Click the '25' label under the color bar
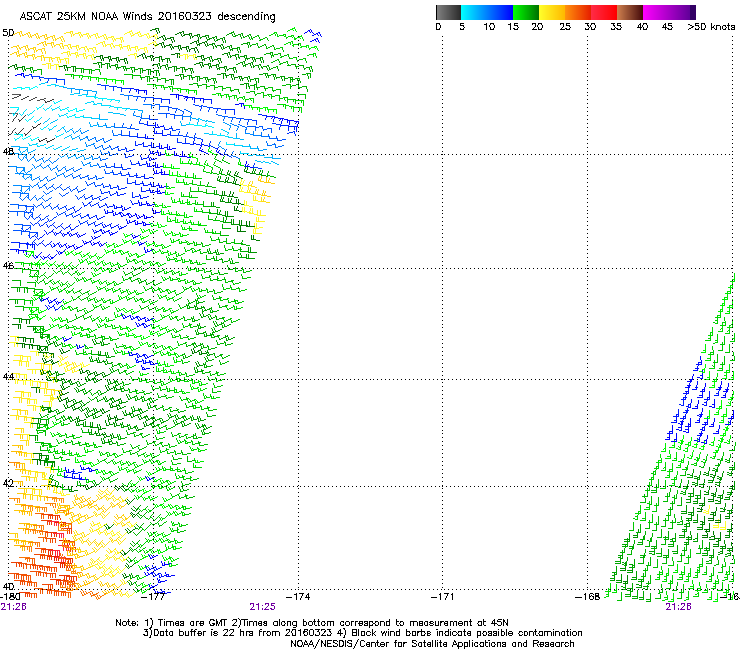Screen dimensions: 740x650 point(565,27)
